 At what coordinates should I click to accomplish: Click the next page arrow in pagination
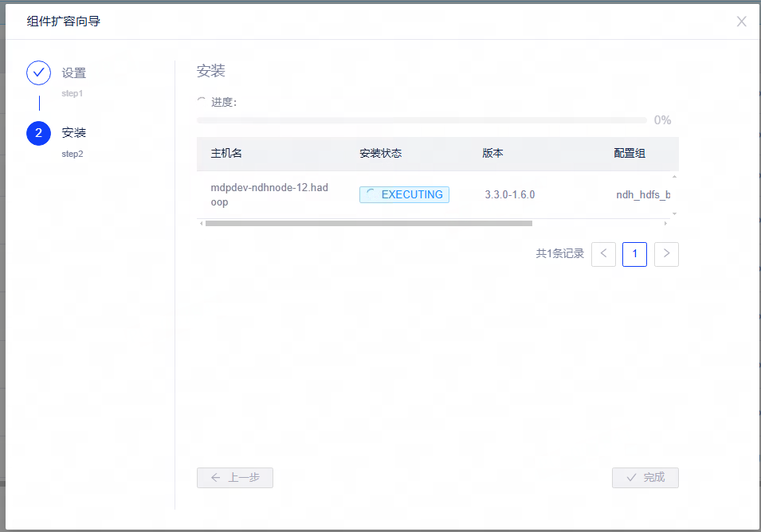click(x=666, y=254)
